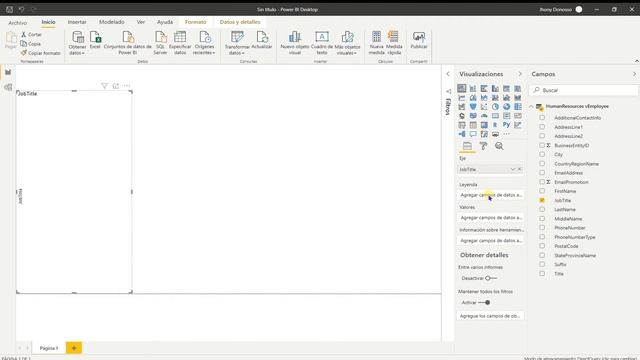
Task: Open the Format paint roller pane
Action: point(483,146)
